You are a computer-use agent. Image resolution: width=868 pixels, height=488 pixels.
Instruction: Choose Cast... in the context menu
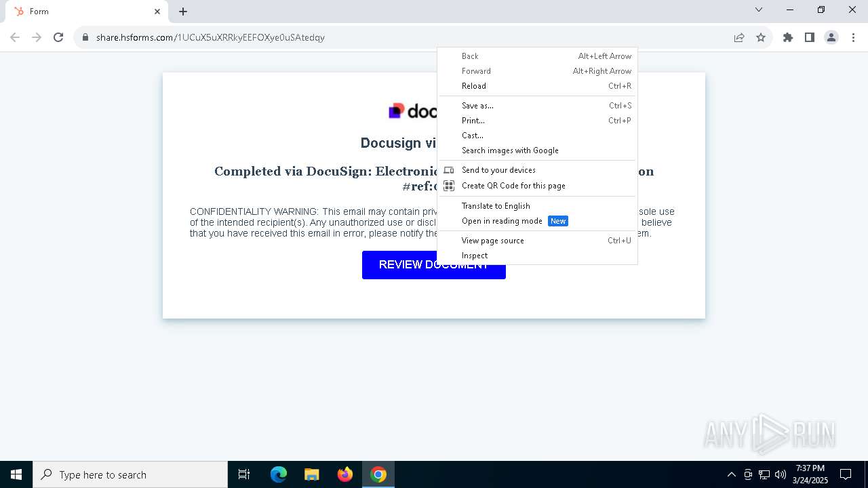coord(537,136)
